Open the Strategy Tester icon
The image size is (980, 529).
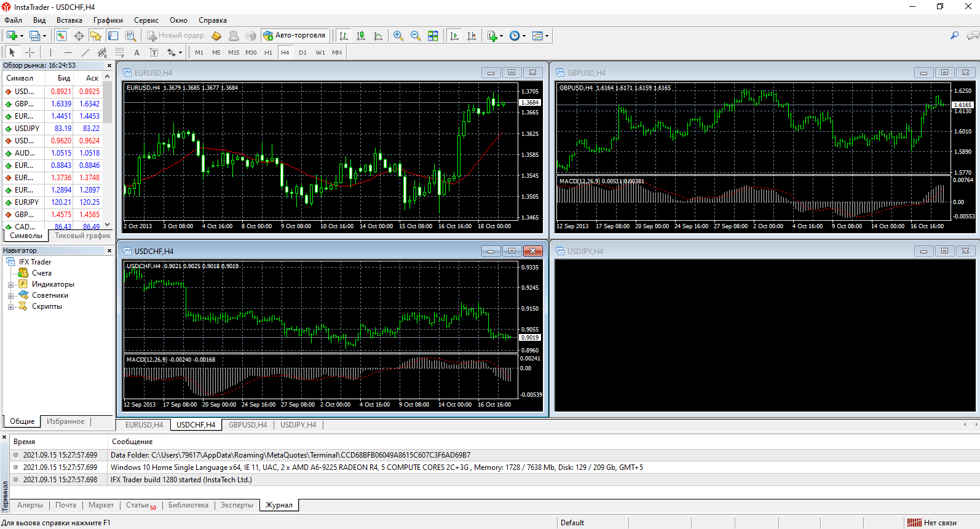(x=130, y=36)
